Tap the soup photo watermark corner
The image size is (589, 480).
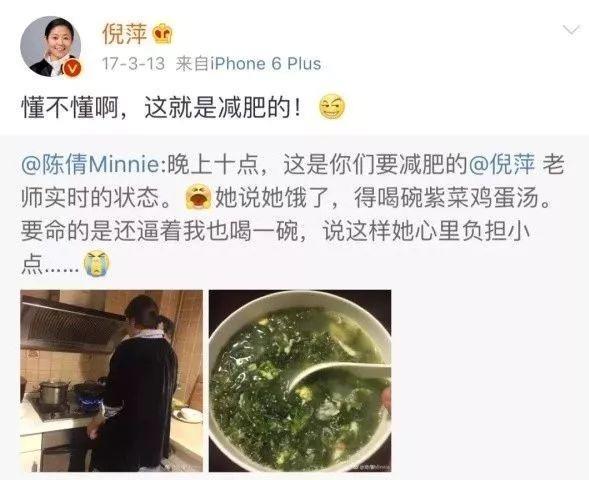(372, 467)
